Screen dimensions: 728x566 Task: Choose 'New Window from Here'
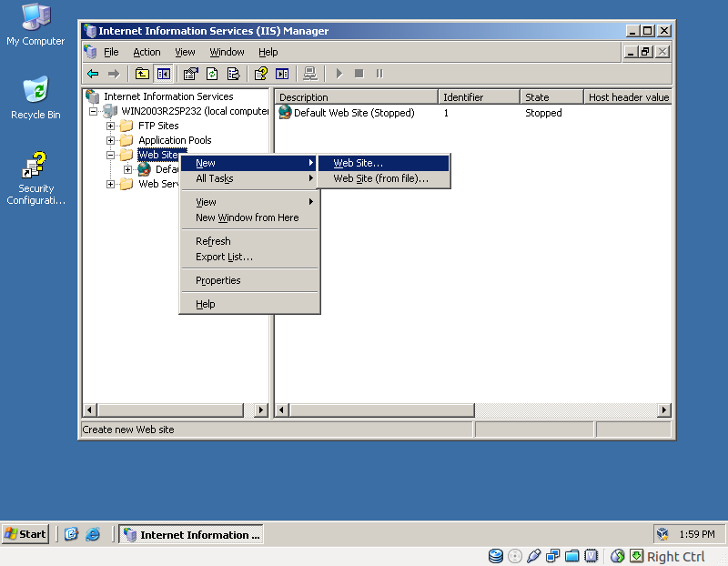point(248,217)
